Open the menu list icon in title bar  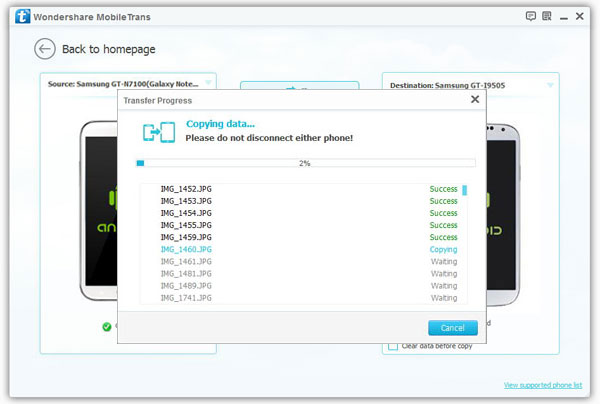(547, 16)
